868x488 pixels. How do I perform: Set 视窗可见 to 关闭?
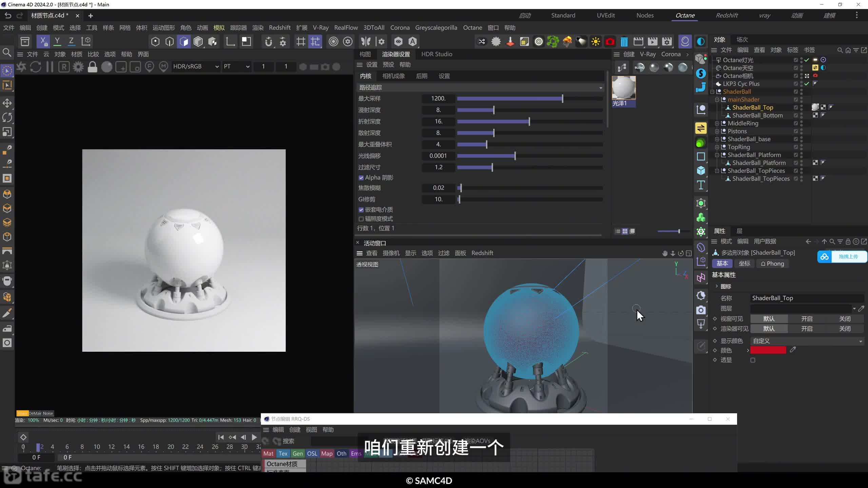click(845, 319)
